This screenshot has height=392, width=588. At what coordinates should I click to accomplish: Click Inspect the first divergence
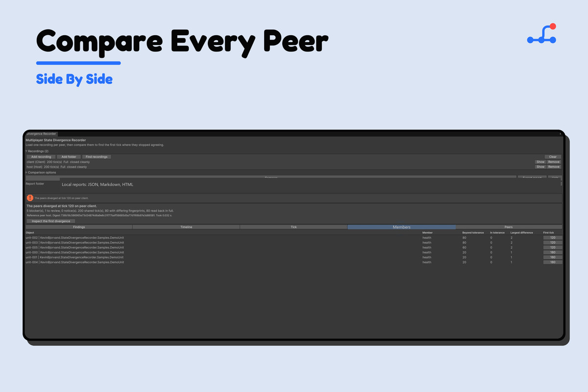(x=51, y=221)
